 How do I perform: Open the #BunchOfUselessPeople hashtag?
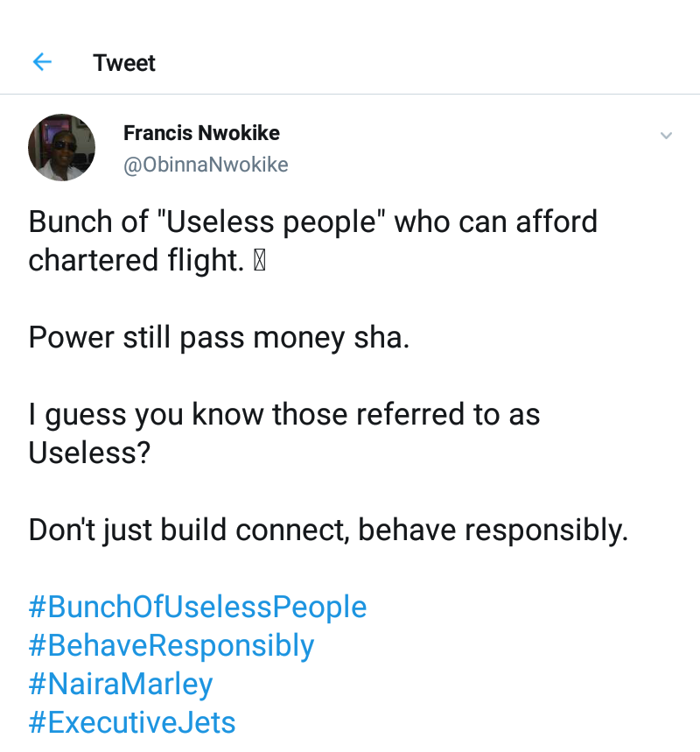click(x=198, y=607)
